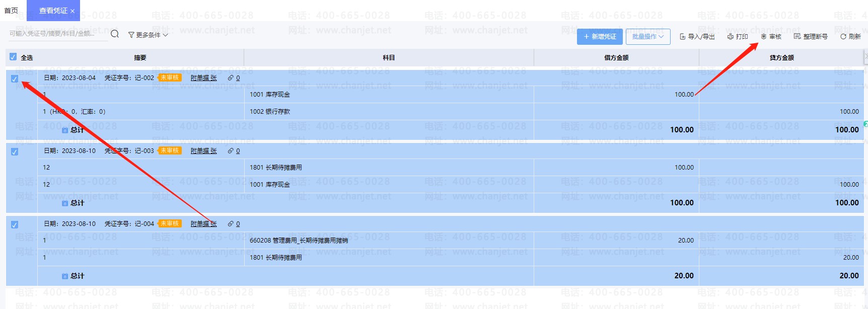Click voucher number 记-003 header
This screenshot has height=309, width=868.
(x=129, y=151)
